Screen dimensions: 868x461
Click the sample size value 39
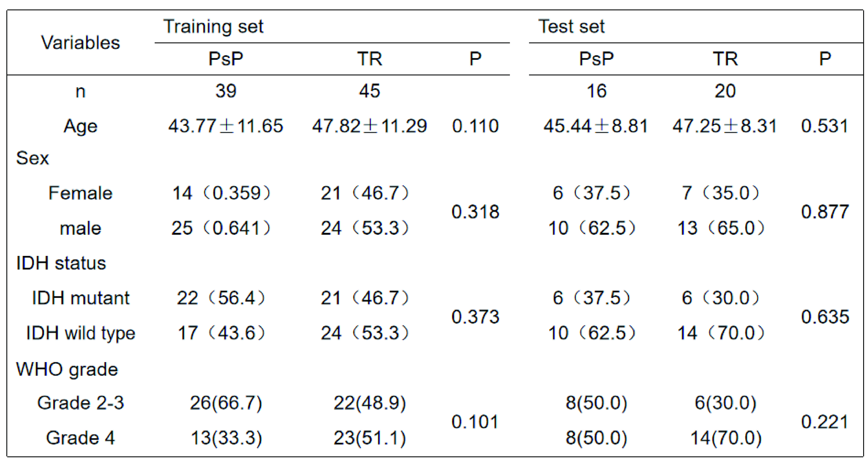pyautogui.click(x=226, y=91)
